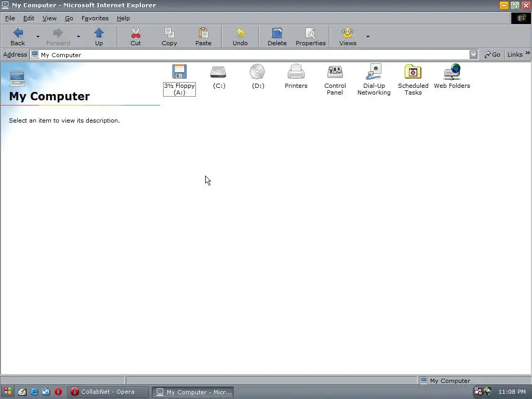Open Properties from the toolbar
The height and width of the screenshot is (399, 532).
(x=311, y=36)
